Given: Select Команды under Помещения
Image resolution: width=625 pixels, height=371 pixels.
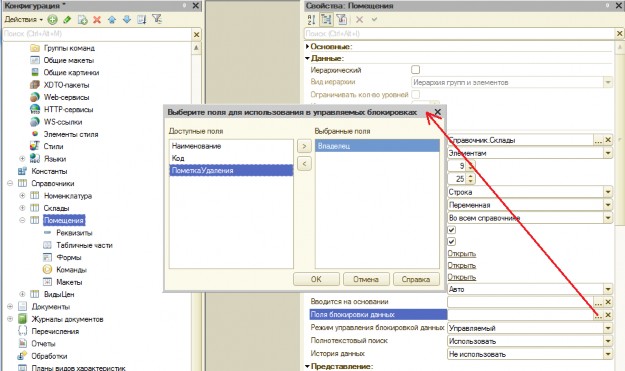Looking at the screenshot, I should point(71,270).
